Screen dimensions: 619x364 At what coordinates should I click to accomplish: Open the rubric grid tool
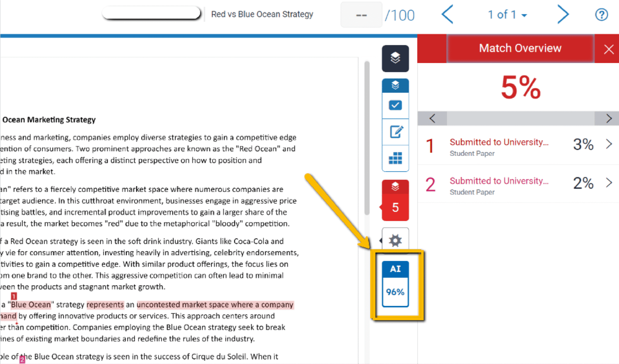tap(395, 159)
